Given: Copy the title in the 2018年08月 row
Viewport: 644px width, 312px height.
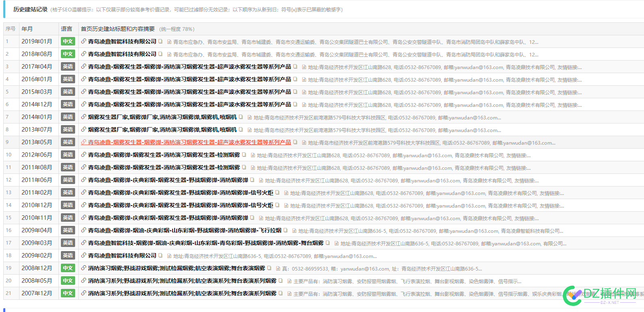Looking at the screenshot, I should 160,54.
